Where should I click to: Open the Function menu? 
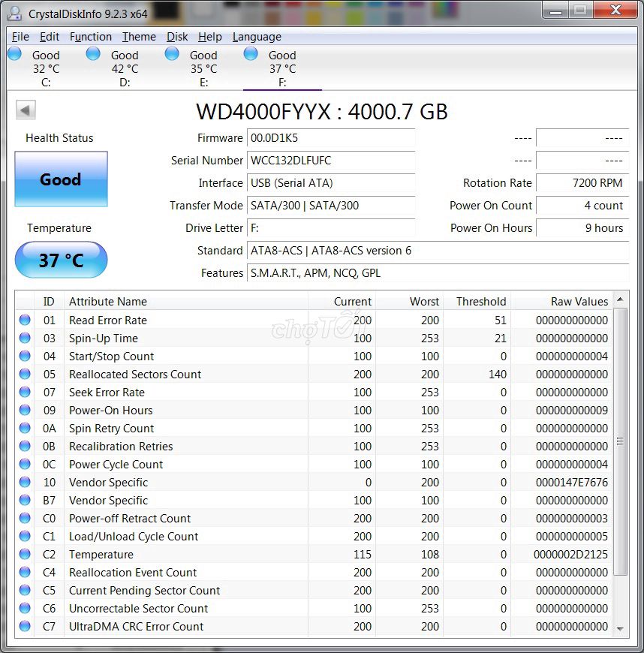click(x=90, y=37)
